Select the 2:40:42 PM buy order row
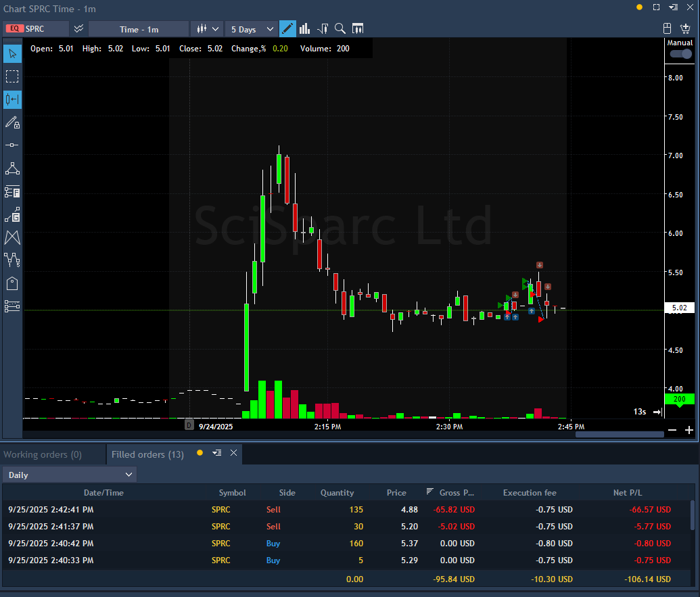700x597 pixels. (346, 544)
